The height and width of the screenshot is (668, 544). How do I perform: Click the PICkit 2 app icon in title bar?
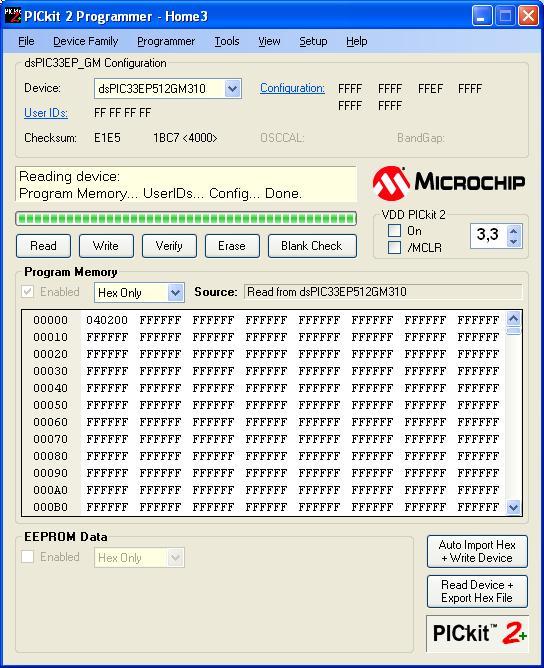(12, 16)
